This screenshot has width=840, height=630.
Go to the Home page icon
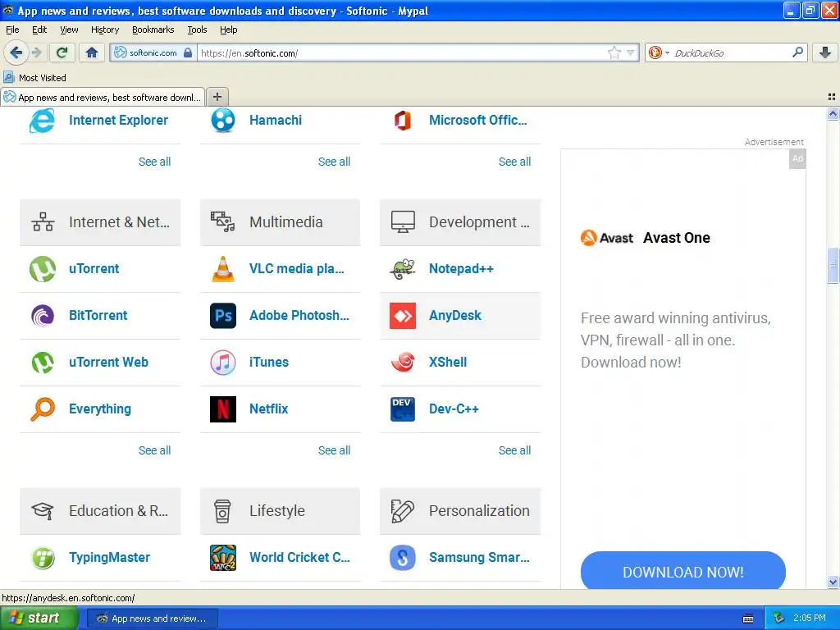pos(92,52)
